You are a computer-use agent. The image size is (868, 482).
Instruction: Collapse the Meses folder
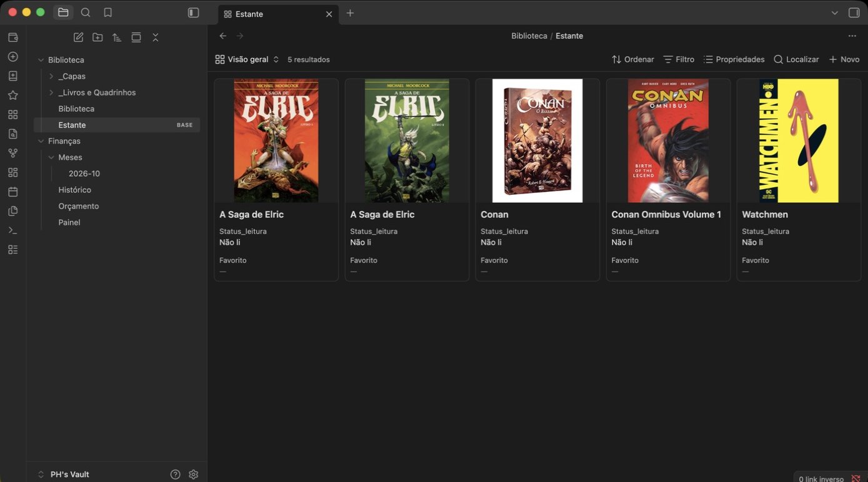tap(51, 157)
